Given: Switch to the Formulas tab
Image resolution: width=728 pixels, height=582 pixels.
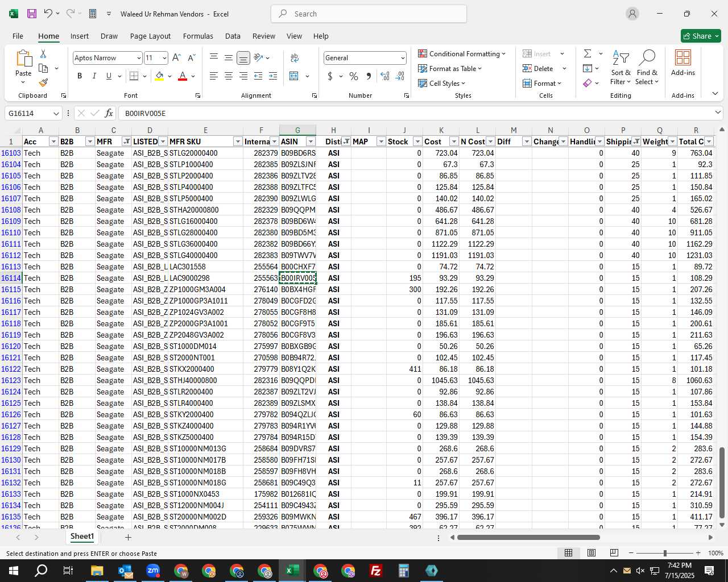Looking at the screenshot, I should click(198, 36).
